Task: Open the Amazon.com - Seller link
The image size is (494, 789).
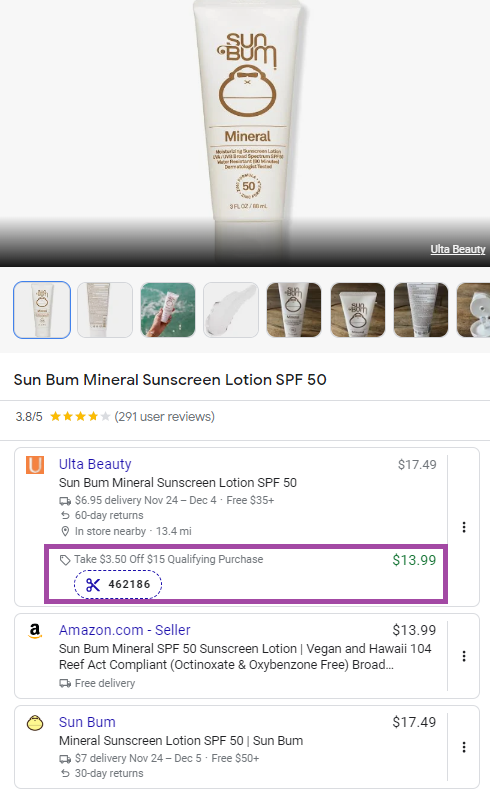Action: point(124,630)
